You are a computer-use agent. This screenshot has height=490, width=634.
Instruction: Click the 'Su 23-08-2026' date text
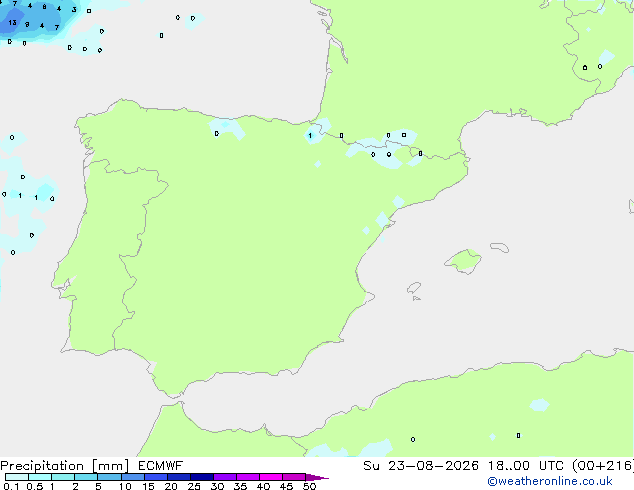421,466
